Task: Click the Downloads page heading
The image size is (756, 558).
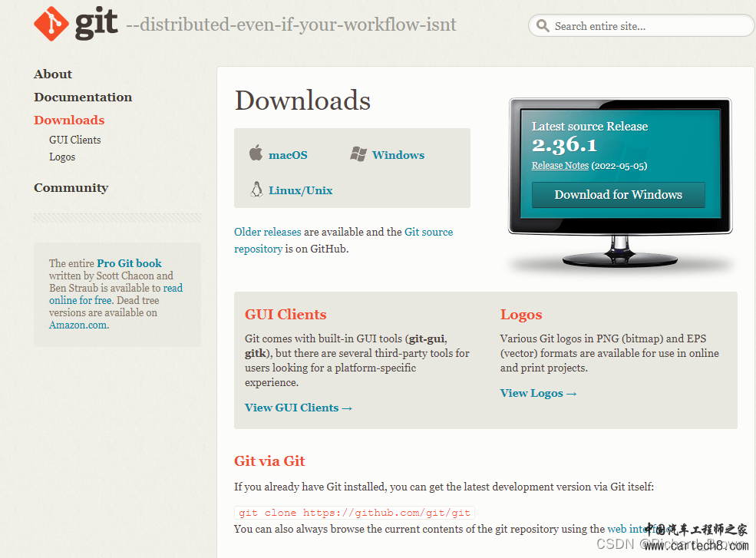Action: pos(302,101)
